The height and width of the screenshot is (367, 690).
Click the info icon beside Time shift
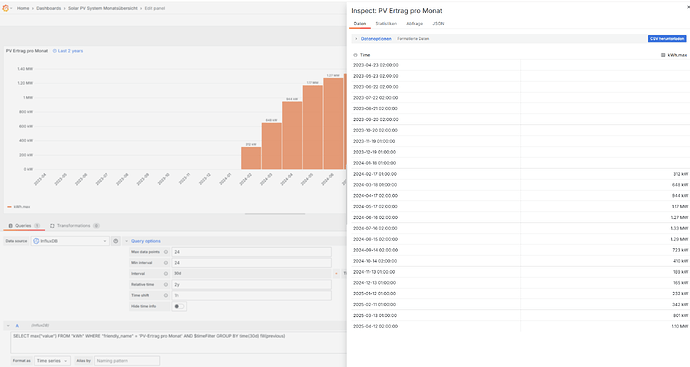point(166,295)
